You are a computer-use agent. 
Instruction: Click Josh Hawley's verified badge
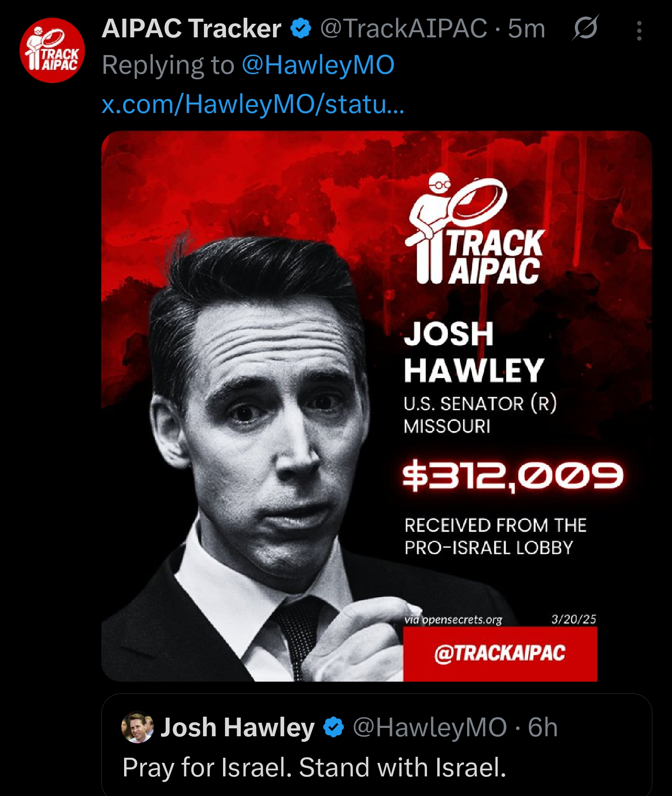333,727
